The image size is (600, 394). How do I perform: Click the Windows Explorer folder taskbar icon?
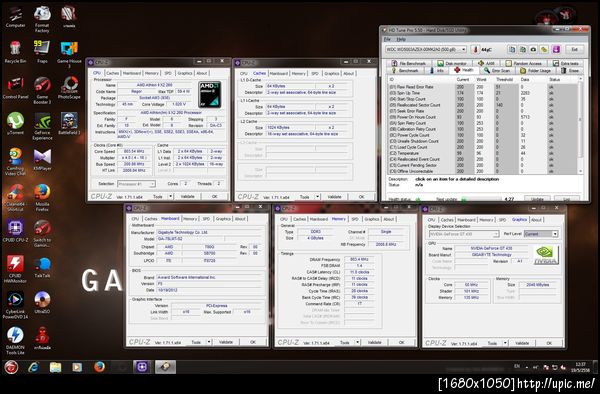click(55, 367)
